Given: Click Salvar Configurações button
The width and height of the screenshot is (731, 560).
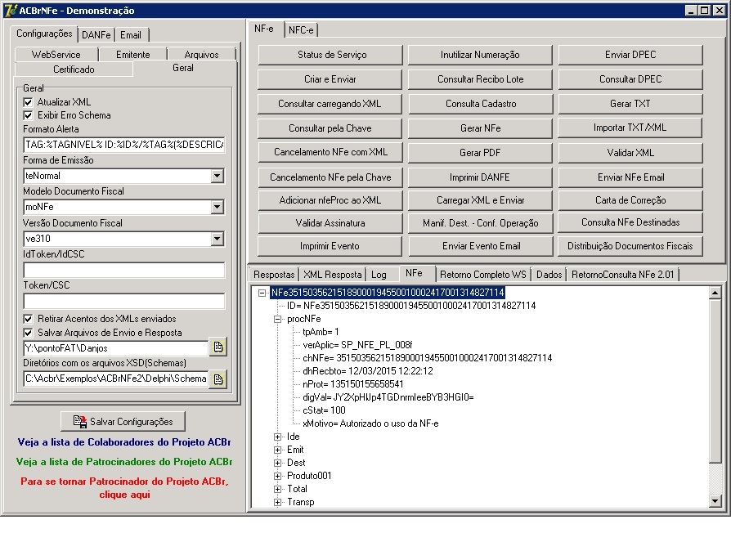Looking at the screenshot, I should point(123,422).
